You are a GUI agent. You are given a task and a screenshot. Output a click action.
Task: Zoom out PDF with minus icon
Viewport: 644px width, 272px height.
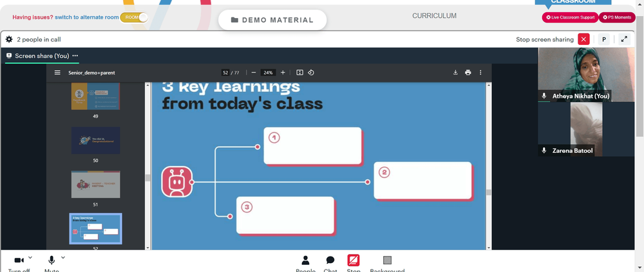click(x=253, y=73)
